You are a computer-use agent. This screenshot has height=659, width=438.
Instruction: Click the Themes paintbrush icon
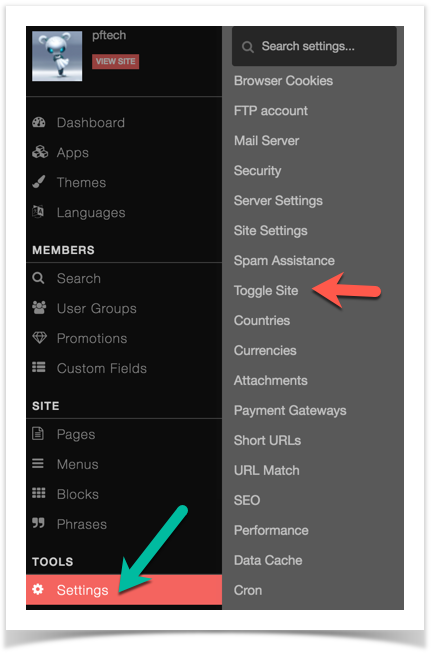click(39, 182)
